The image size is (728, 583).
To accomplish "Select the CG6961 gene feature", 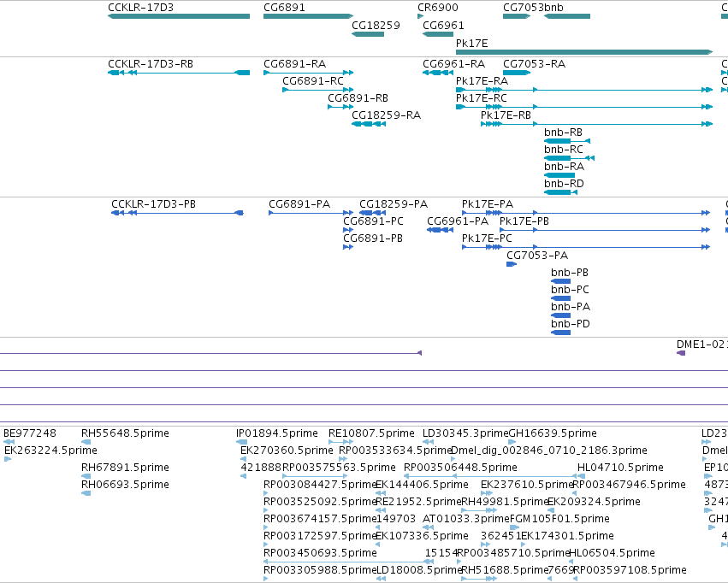I will (438, 34).
